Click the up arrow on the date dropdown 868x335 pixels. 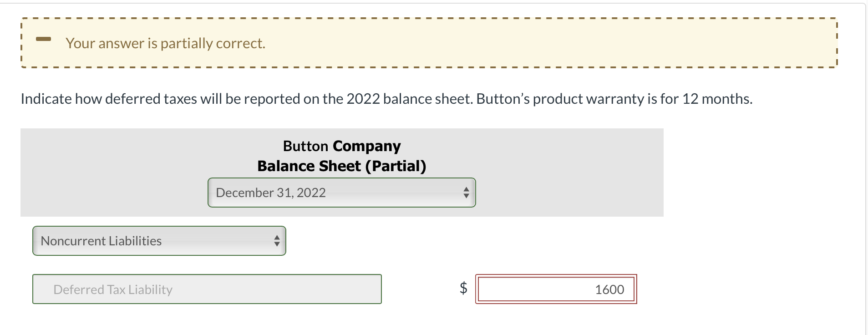(x=466, y=188)
